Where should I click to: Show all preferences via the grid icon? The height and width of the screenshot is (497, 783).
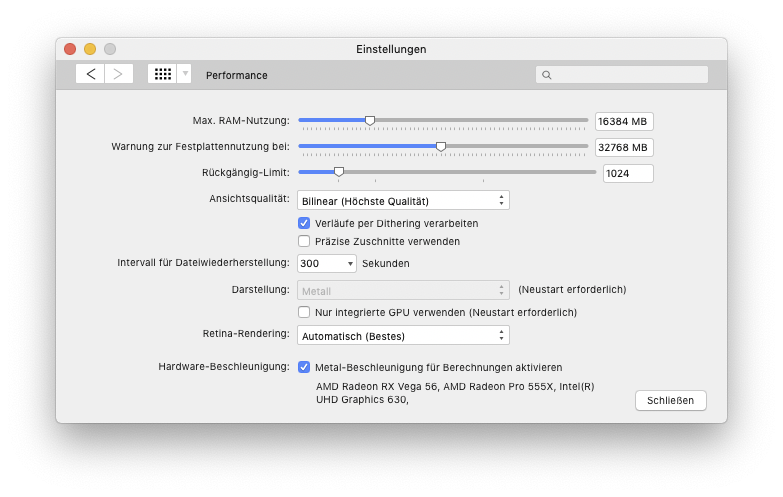(162, 74)
